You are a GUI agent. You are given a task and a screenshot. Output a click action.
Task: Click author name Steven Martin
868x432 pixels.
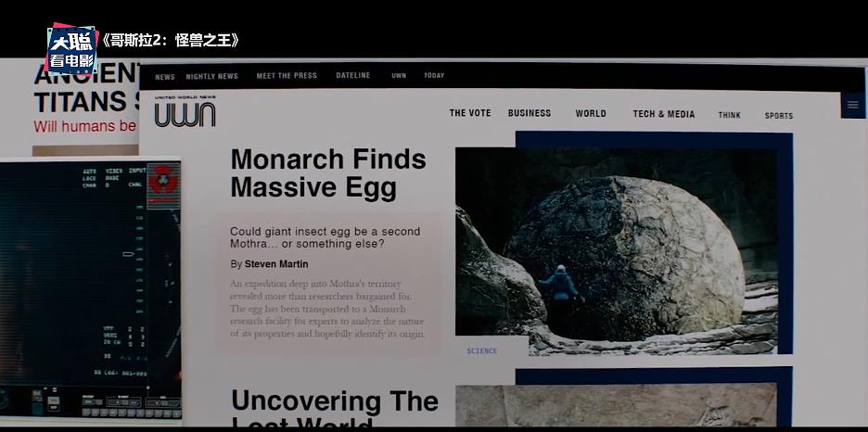[276, 264]
